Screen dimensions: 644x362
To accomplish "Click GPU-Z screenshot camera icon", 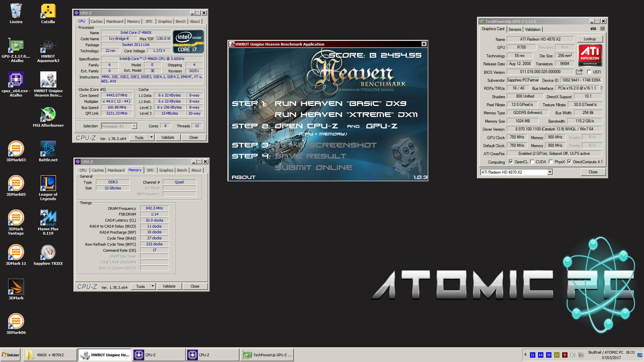I will click(593, 29).
